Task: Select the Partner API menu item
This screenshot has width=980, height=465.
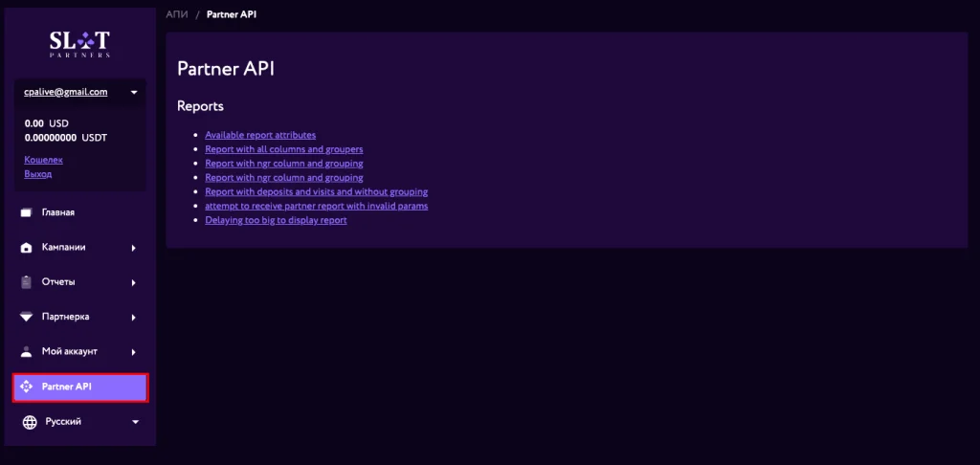Action: pyautogui.click(x=80, y=387)
